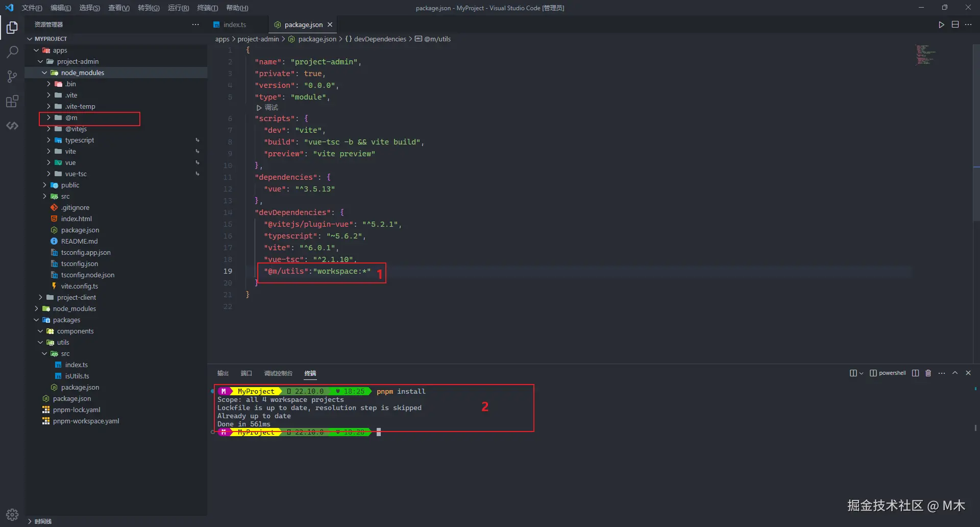Kill the terminal with trash icon

(x=928, y=373)
